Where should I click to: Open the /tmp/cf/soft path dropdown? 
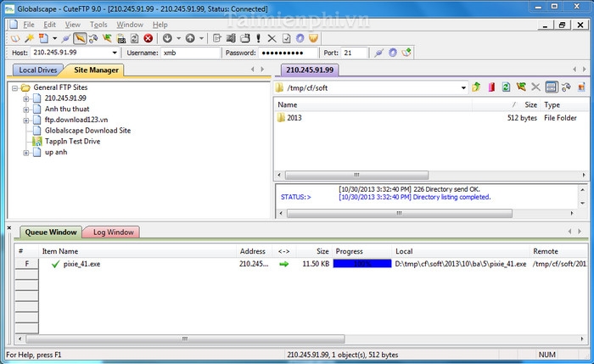coord(463,88)
